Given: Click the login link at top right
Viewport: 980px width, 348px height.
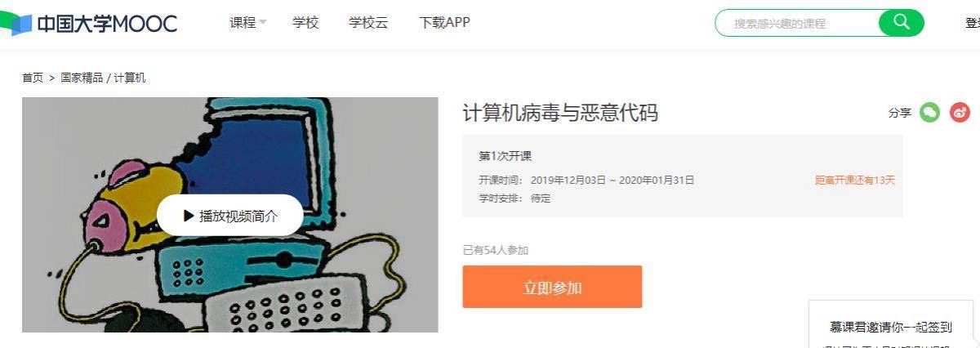Looking at the screenshot, I should click(972, 23).
